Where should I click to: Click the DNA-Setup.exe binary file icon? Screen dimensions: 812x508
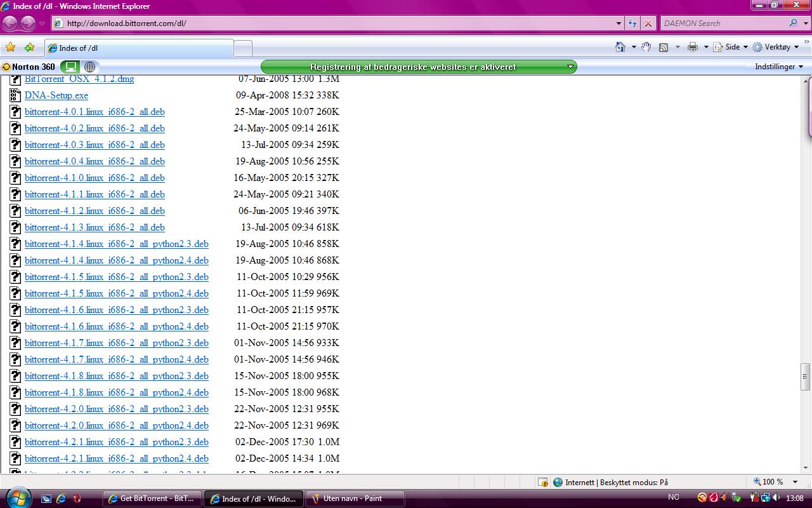[x=15, y=95]
